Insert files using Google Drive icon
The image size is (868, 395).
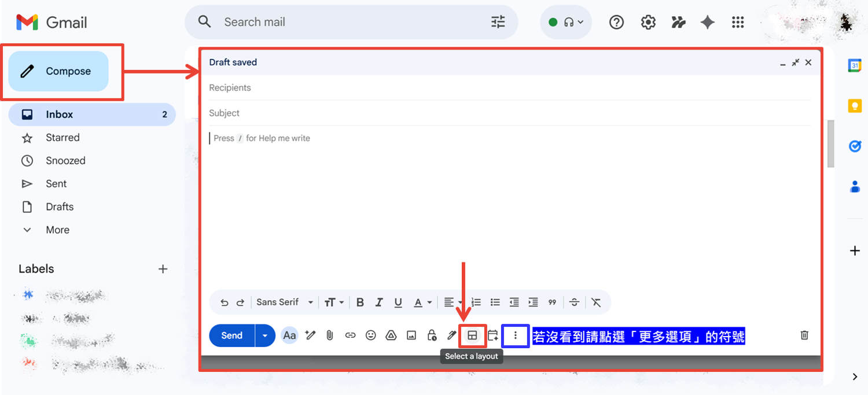point(391,335)
